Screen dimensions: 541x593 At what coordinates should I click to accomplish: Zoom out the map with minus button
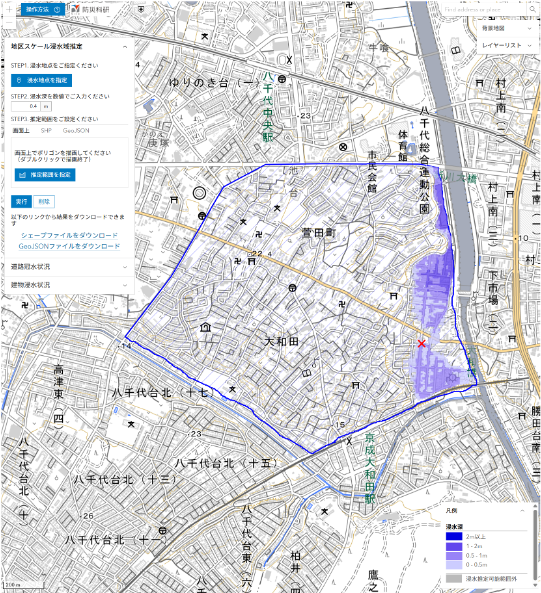[9, 23]
